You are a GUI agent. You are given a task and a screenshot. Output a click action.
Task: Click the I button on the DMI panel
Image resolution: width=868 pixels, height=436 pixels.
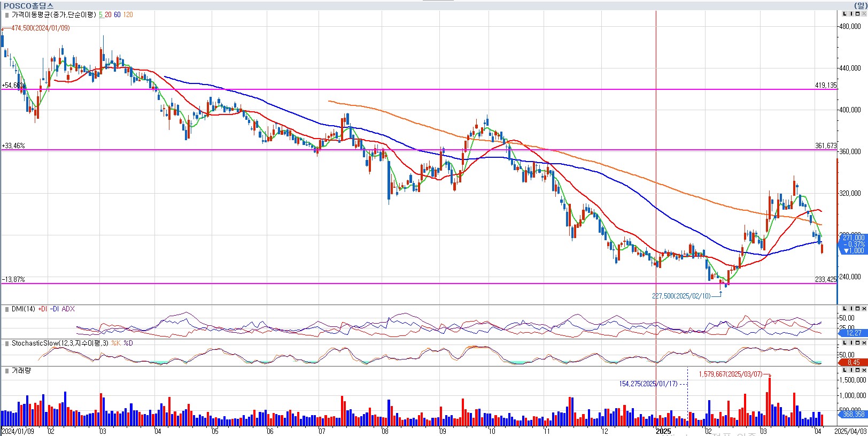pyautogui.click(x=851, y=309)
